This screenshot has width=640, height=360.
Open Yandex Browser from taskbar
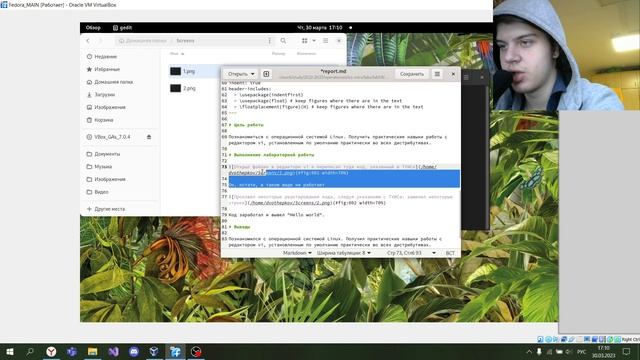point(51,351)
